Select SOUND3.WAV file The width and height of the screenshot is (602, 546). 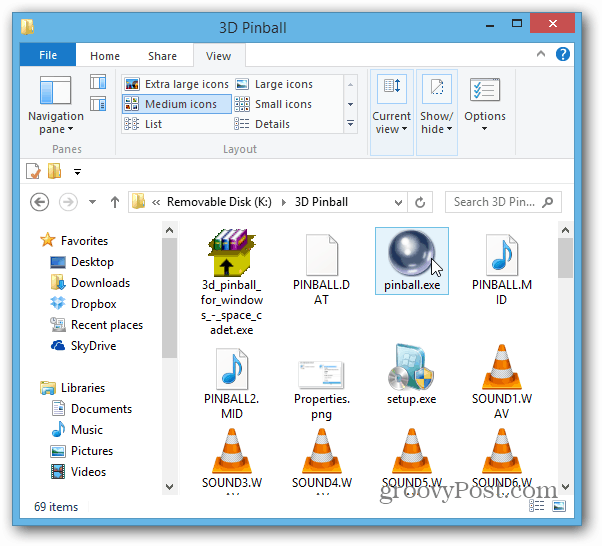pos(232,459)
